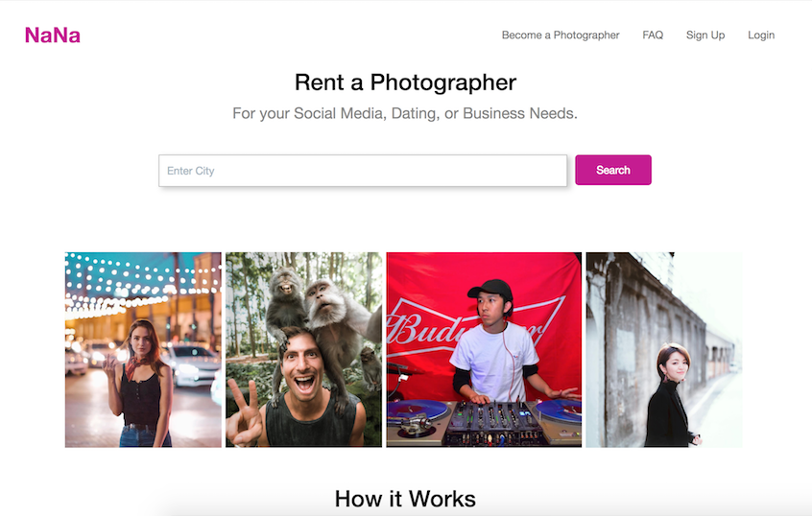Viewport: 812px width, 516px height.
Task: Open the Sign Up link
Action: [x=705, y=35]
